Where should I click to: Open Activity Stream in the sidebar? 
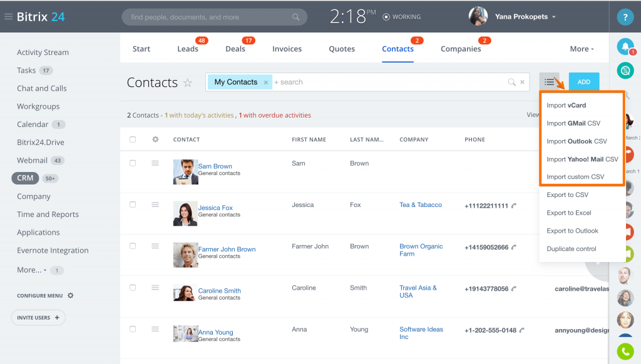tap(43, 53)
